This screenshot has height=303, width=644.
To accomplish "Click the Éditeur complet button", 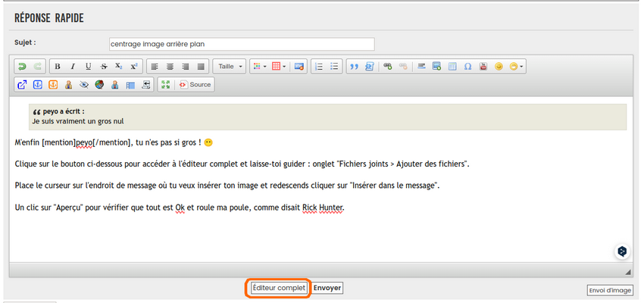I will tap(279, 288).
